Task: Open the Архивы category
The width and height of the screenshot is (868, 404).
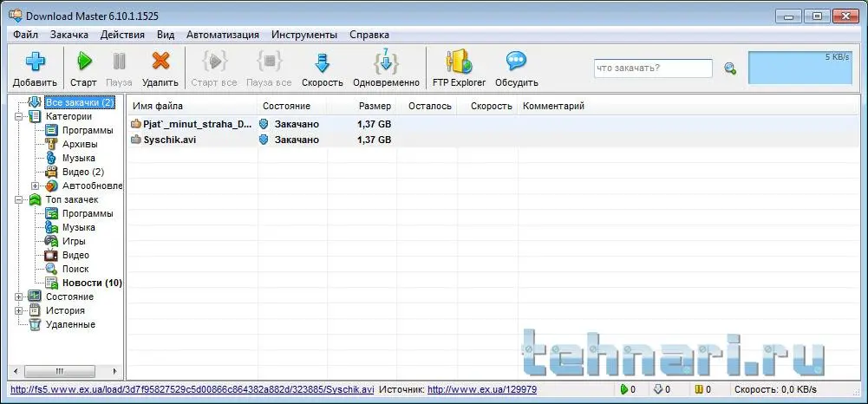Action: (80, 144)
